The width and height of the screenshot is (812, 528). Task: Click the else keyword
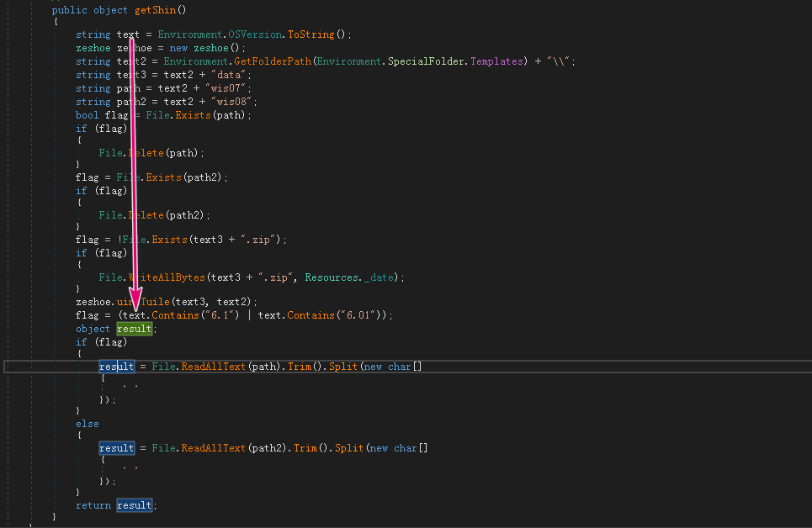point(87,424)
